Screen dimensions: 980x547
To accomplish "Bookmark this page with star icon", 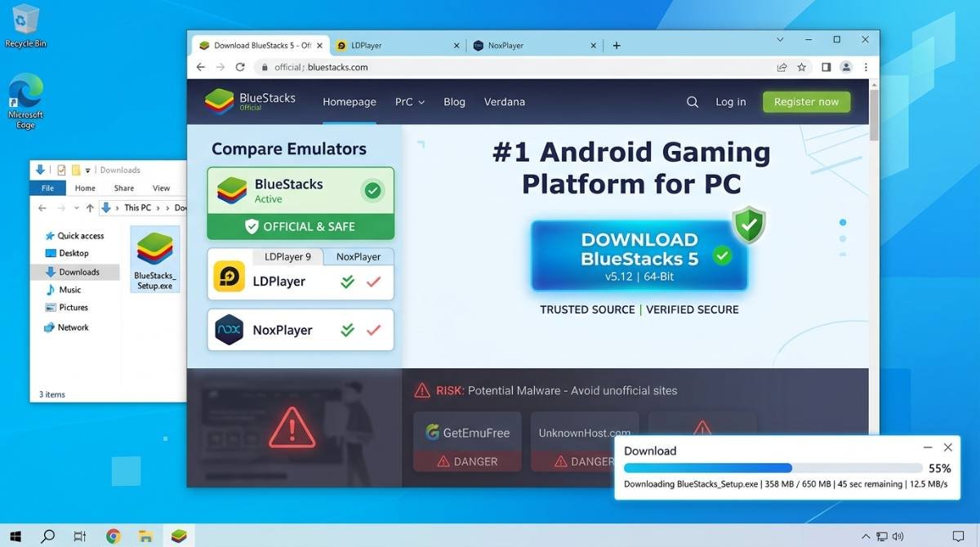I will pyautogui.click(x=802, y=67).
